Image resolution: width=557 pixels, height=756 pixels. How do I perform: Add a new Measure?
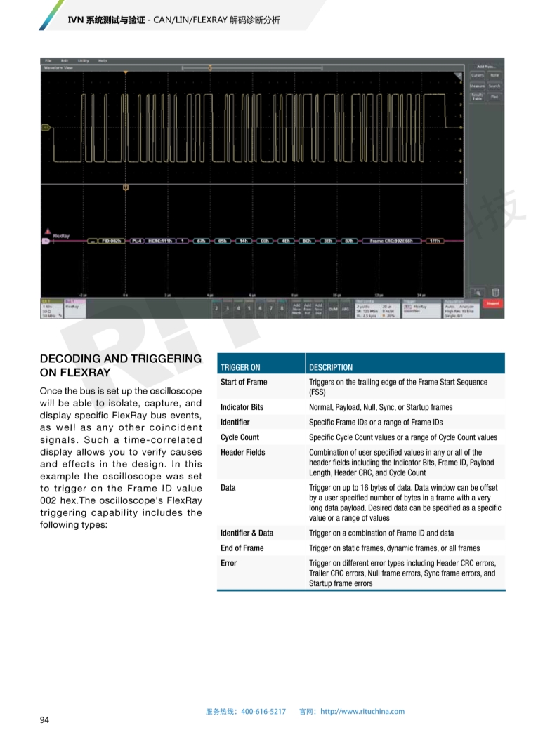point(477,86)
